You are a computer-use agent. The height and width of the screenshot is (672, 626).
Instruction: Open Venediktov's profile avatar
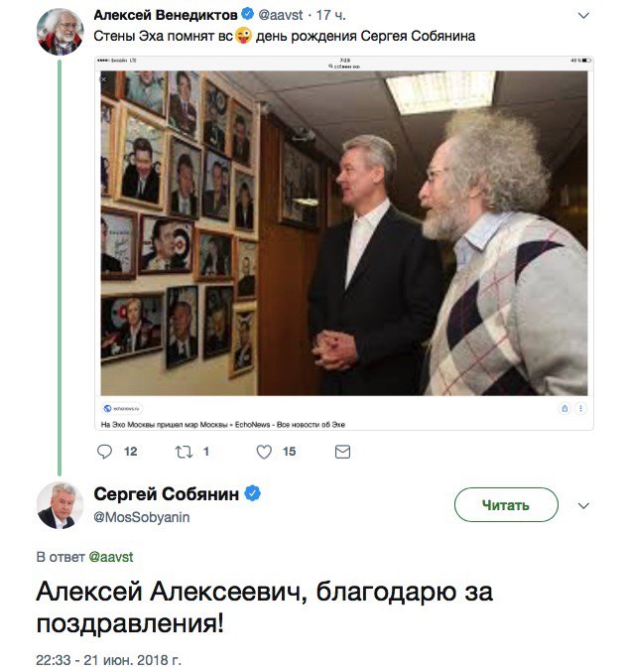(60, 32)
